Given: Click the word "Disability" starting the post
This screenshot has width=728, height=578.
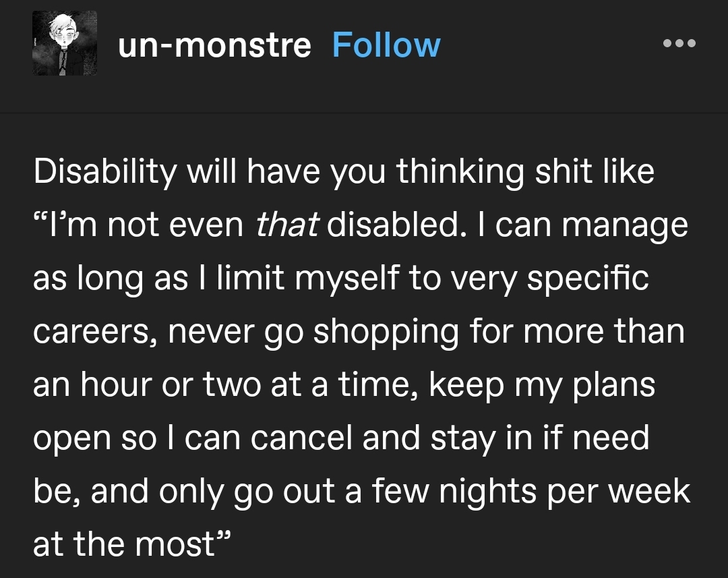Looking at the screenshot, I should (x=104, y=173).
